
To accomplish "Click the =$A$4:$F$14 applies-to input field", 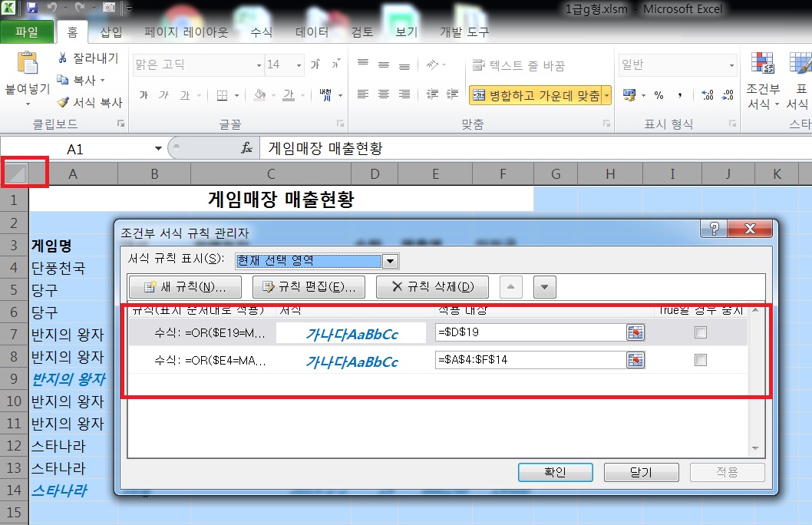I will click(x=530, y=360).
